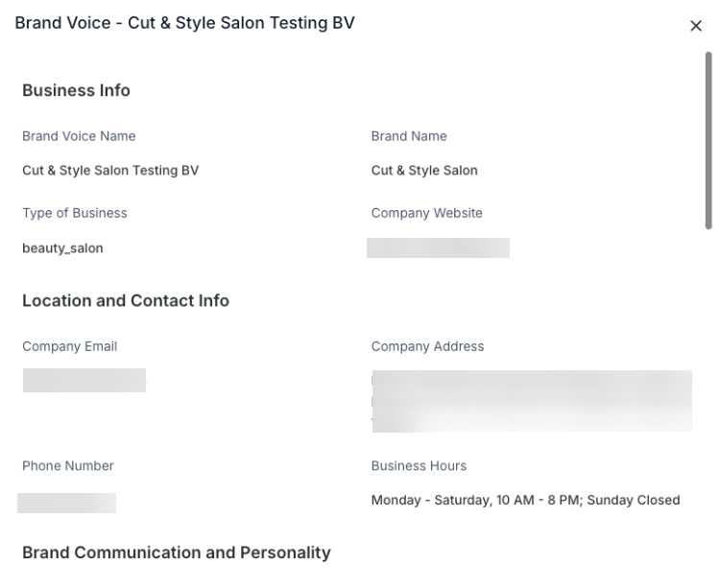Image resolution: width=720 pixels, height=588 pixels.
Task: Click the business hours Monday - Saturday text
Action: [525, 500]
